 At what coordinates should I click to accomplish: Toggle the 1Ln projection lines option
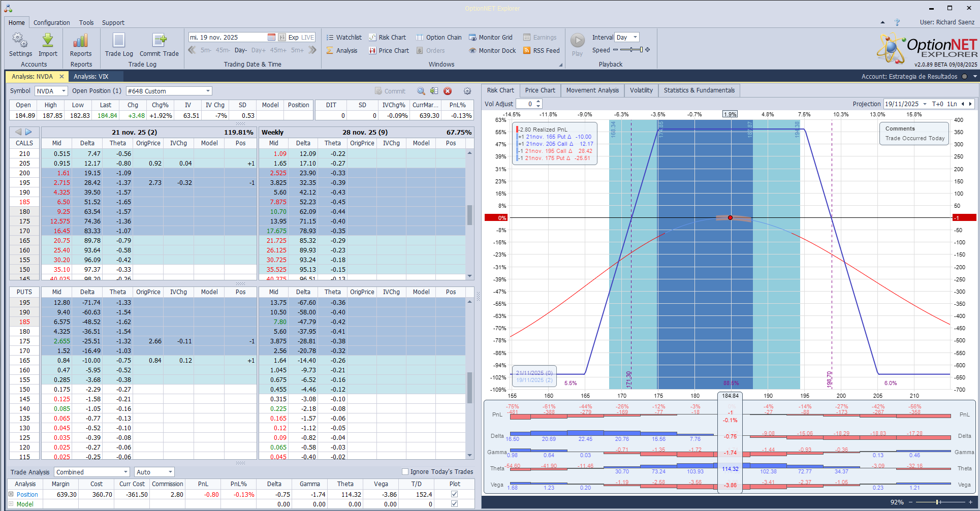[x=952, y=104]
